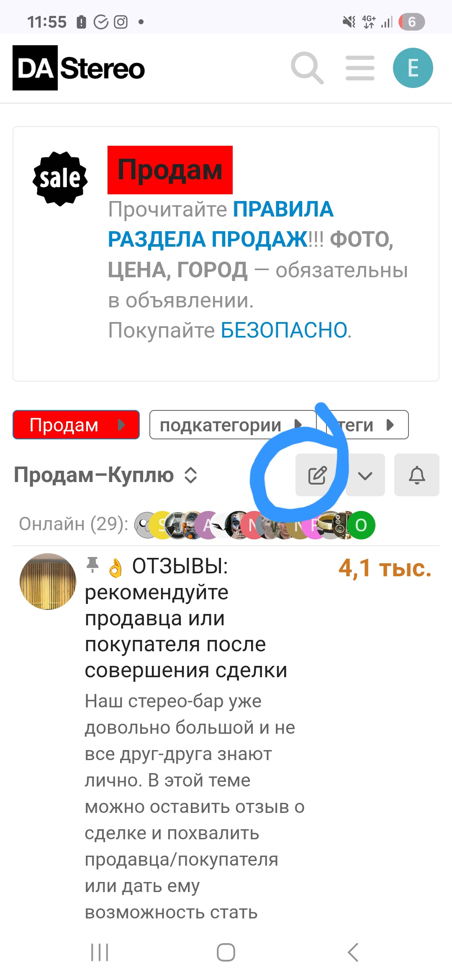The image size is (452, 980).
Task: Expand the подкатегории dropdown
Action: coord(233,425)
